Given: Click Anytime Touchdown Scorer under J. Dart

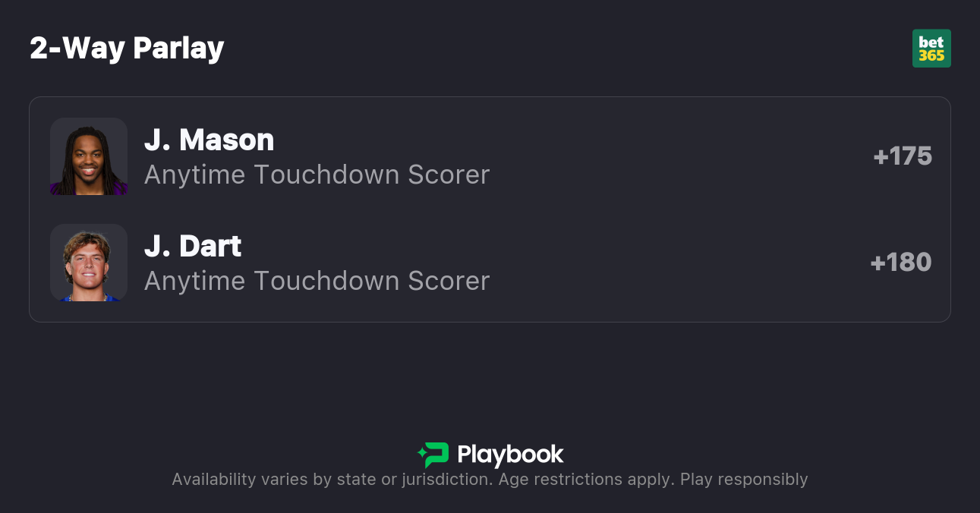Looking at the screenshot, I should pos(317,281).
